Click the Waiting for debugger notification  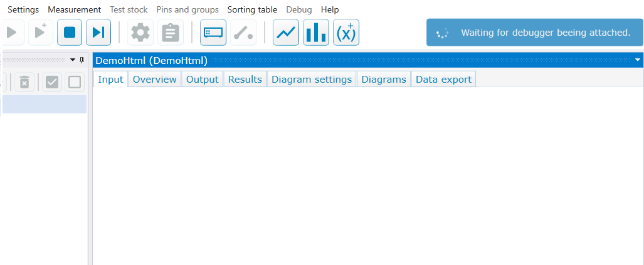[534, 33]
